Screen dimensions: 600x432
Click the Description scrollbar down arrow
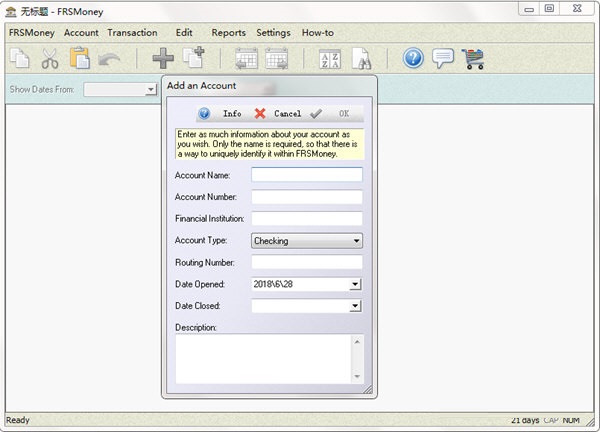(357, 377)
